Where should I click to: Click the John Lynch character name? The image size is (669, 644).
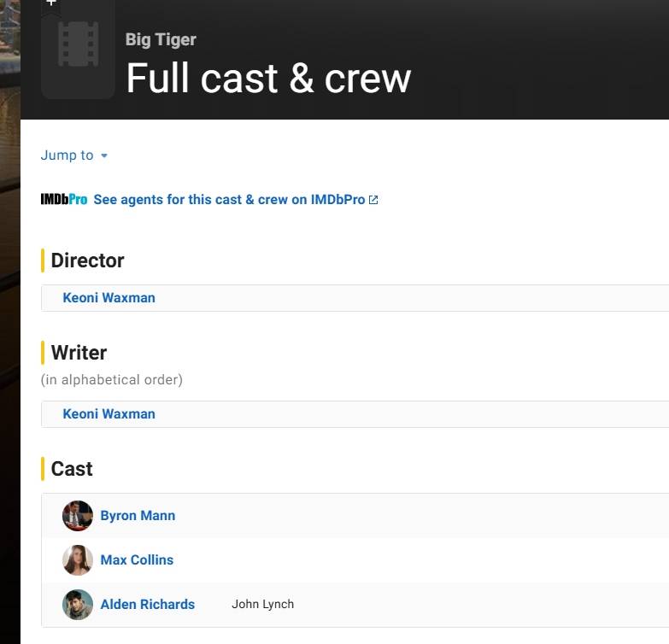tap(262, 605)
